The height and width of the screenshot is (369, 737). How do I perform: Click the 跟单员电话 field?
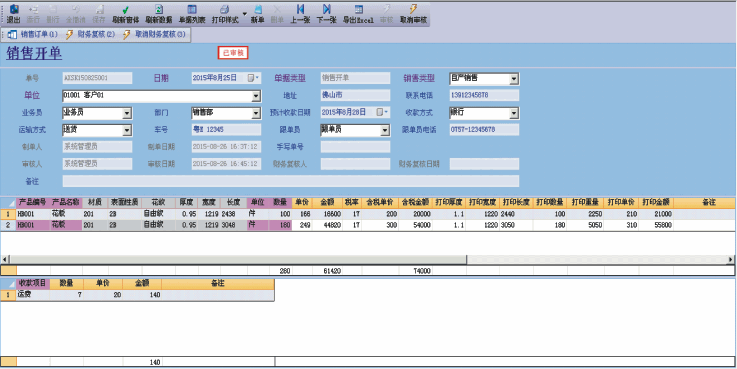[x=485, y=129]
